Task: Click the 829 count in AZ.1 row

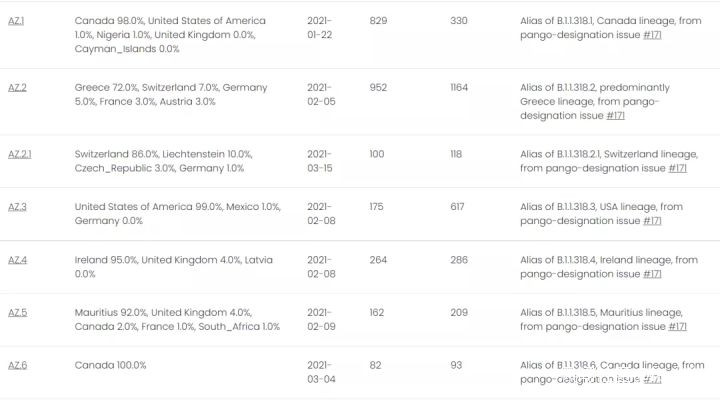Action: (x=377, y=20)
